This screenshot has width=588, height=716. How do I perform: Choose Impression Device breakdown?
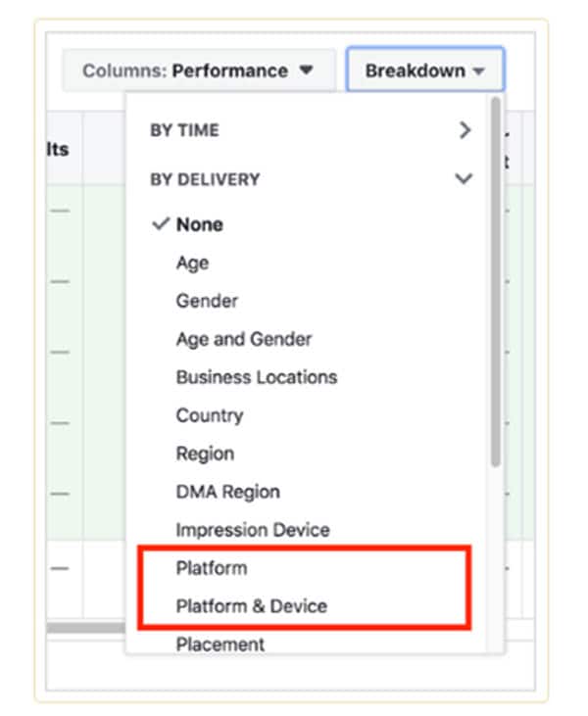point(253,530)
